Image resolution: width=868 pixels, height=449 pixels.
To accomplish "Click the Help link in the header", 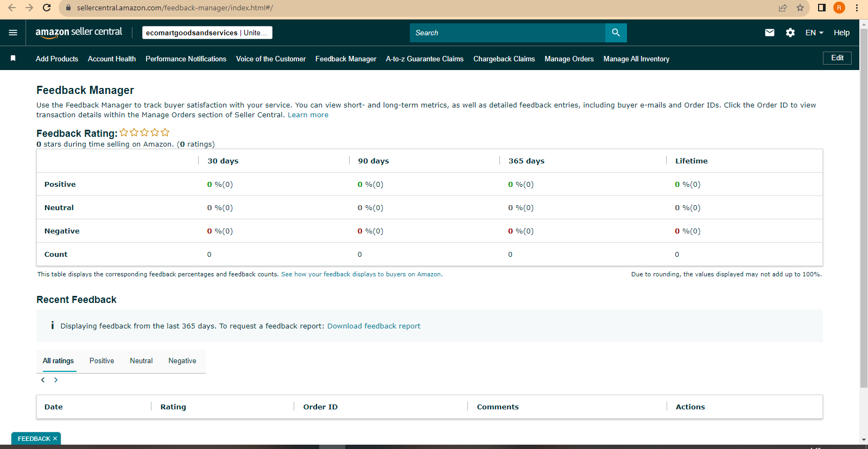I will click(x=841, y=33).
